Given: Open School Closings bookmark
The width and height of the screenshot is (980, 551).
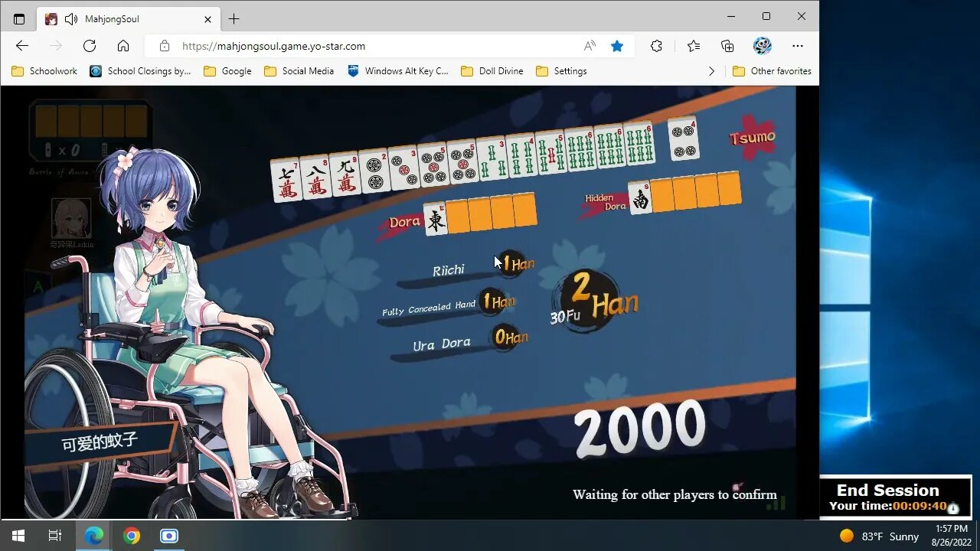Looking at the screenshot, I should 141,71.
